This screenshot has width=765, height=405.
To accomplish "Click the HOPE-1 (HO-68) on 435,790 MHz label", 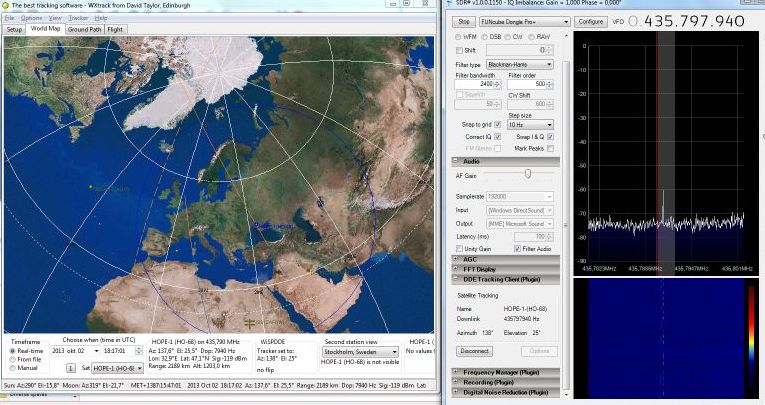I will [x=196, y=342].
